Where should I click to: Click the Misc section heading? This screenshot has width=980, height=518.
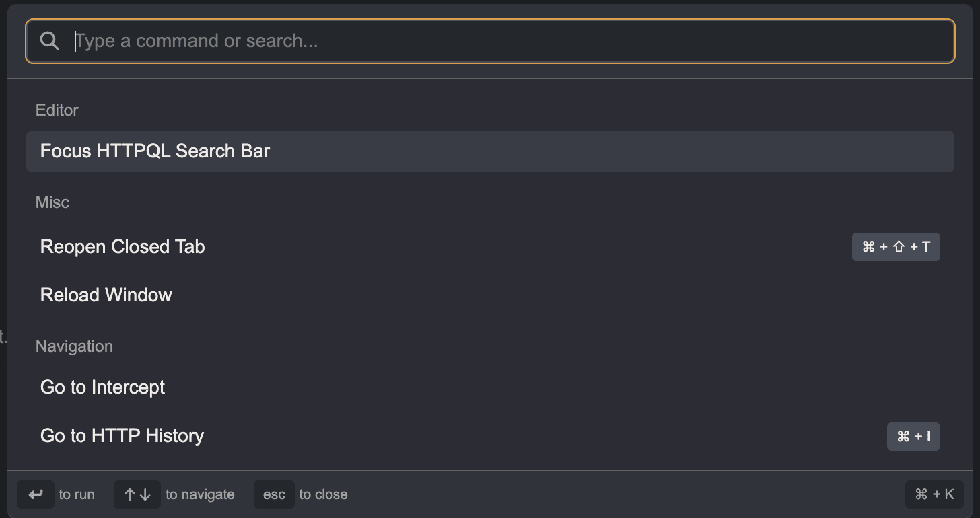[x=53, y=202]
